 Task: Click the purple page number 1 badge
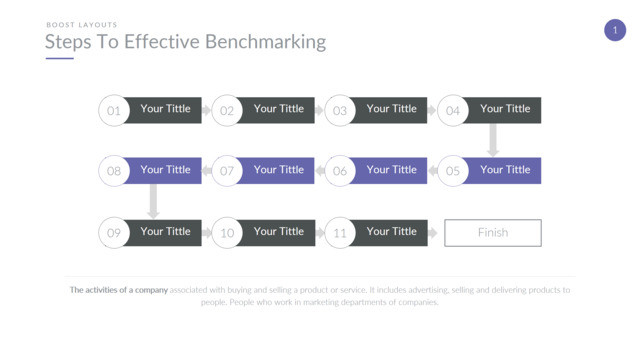[x=615, y=30]
